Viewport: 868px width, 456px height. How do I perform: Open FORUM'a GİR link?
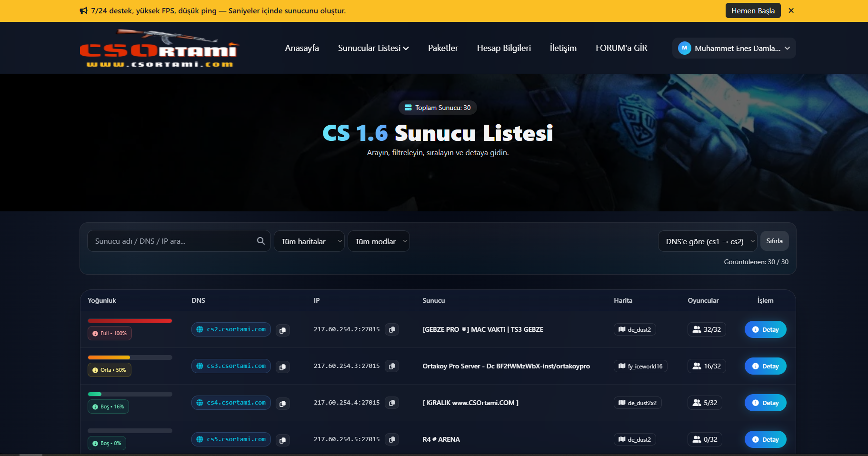(x=621, y=48)
